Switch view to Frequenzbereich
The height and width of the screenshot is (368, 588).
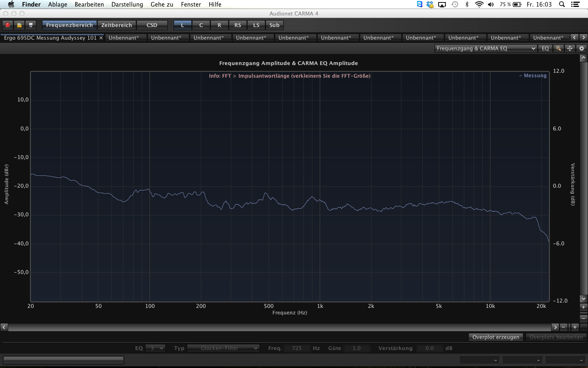click(x=69, y=25)
